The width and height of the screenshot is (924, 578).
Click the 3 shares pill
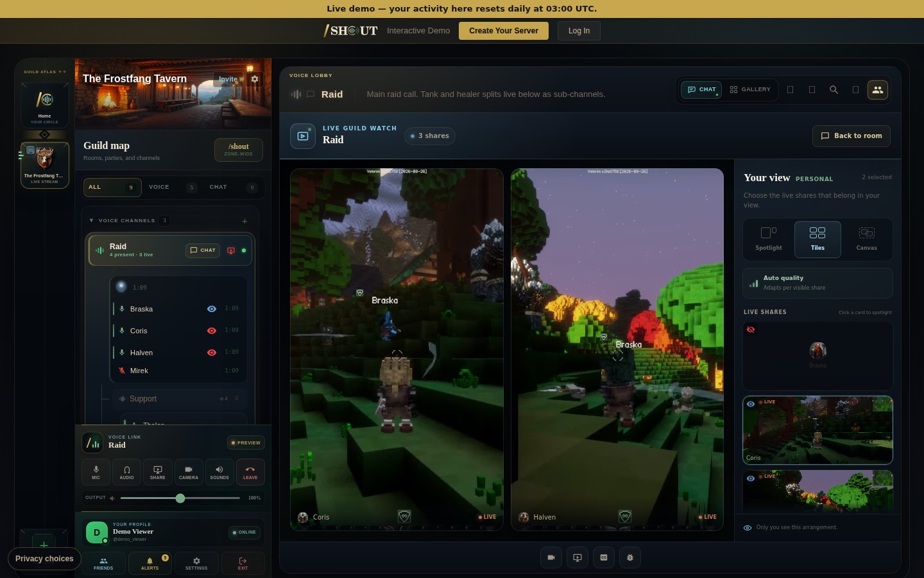[x=430, y=136]
